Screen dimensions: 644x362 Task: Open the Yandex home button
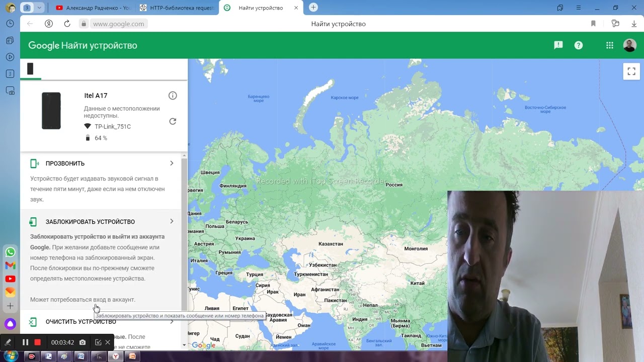(x=49, y=24)
